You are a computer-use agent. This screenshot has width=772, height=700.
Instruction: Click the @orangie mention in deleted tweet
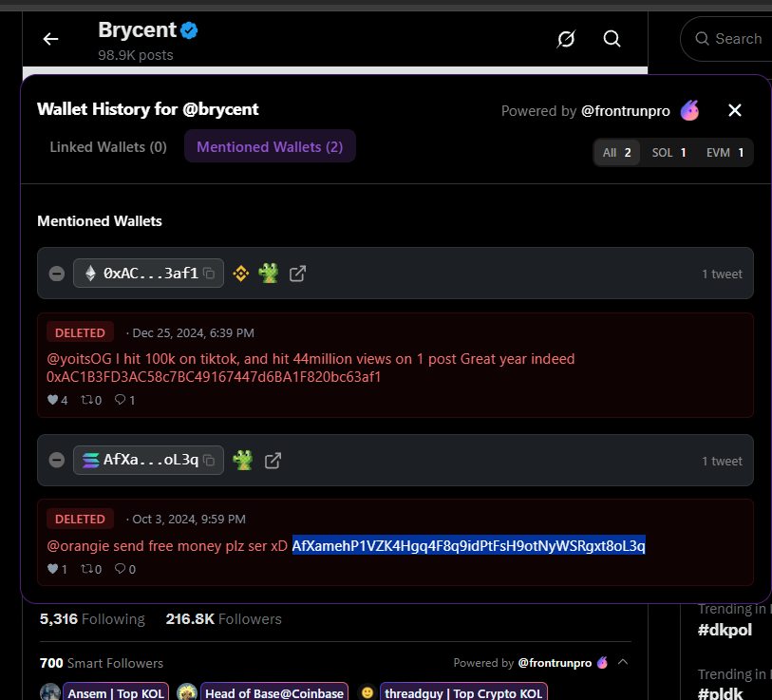coord(78,546)
